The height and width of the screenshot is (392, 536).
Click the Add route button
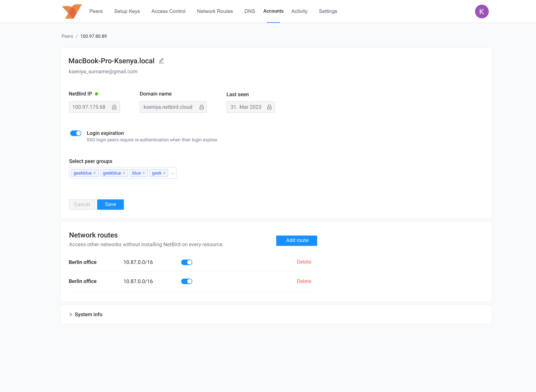click(x=296, y=240)
